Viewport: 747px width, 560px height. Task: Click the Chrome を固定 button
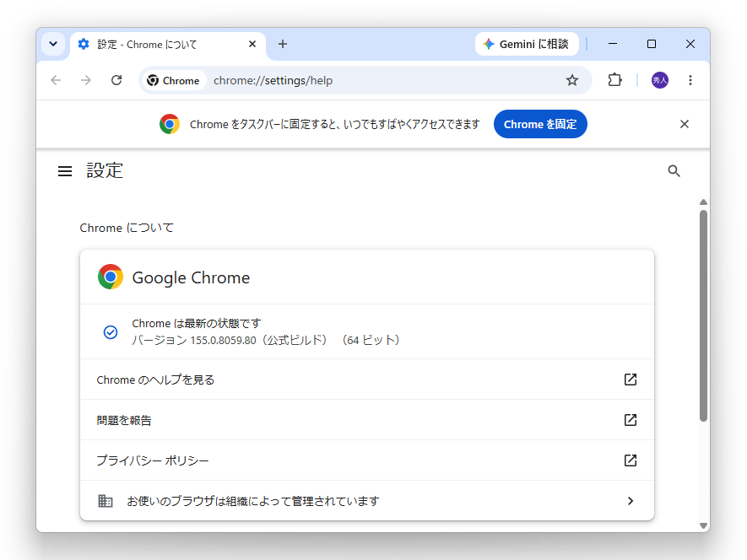pyautogui.click(x=540, y=124)
